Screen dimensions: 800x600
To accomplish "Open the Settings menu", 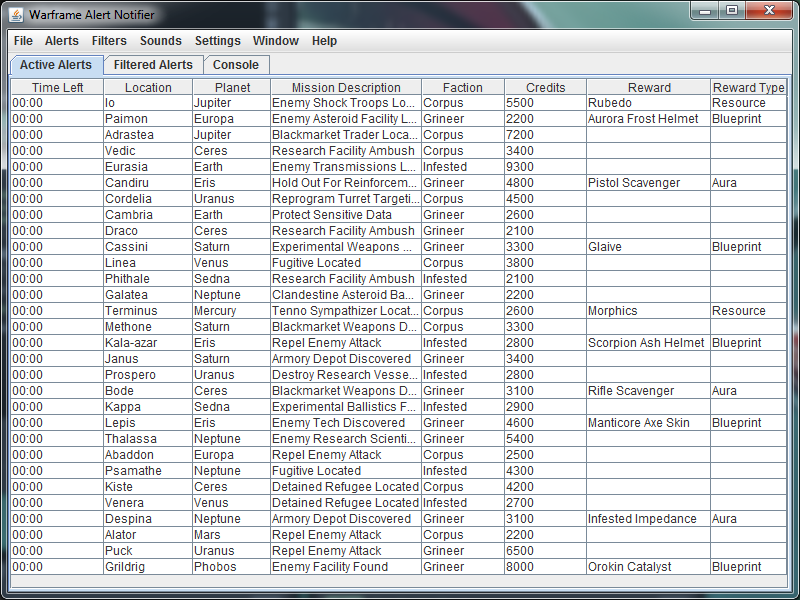I will pyautogui.click(x=218, y=41).
